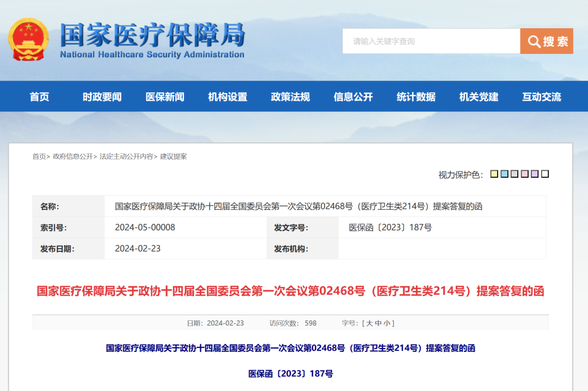This screenshot has width=588, height=391.
Task: Click the 名称 label in the info table
Action: (x=50, y=206)
